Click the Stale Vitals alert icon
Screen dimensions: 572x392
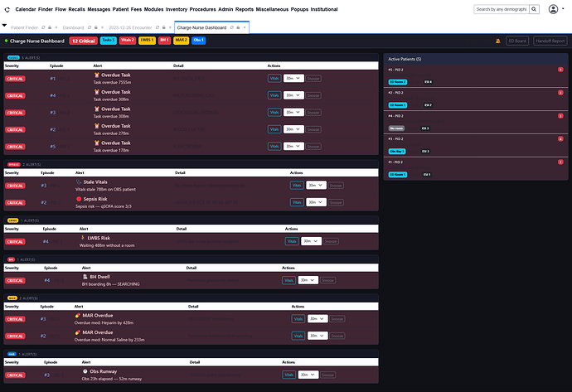[x=79, y=181]
